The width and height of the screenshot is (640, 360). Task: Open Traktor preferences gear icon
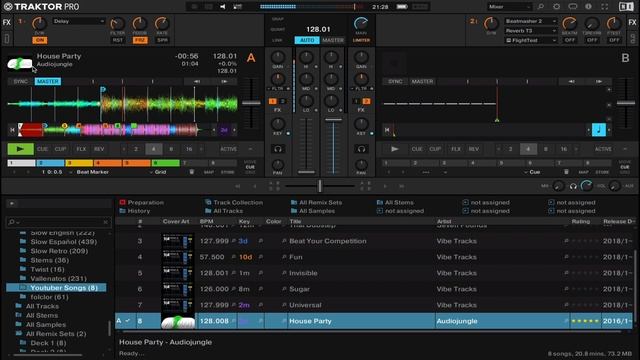[557, 7]
